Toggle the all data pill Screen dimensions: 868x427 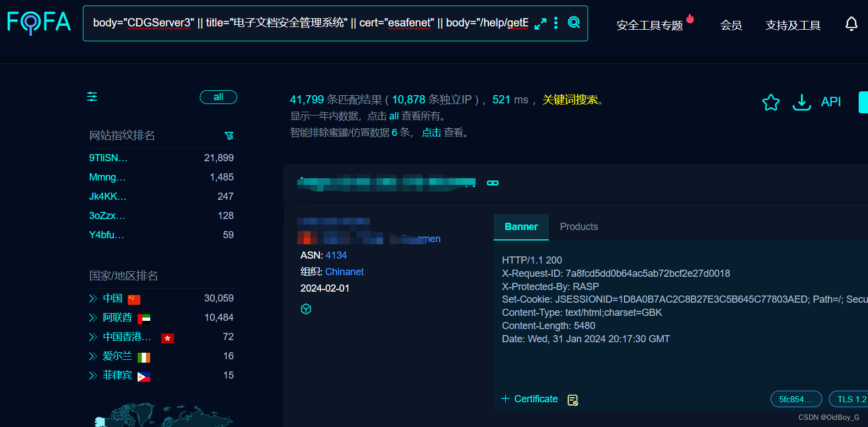click(x=219, y=97)
